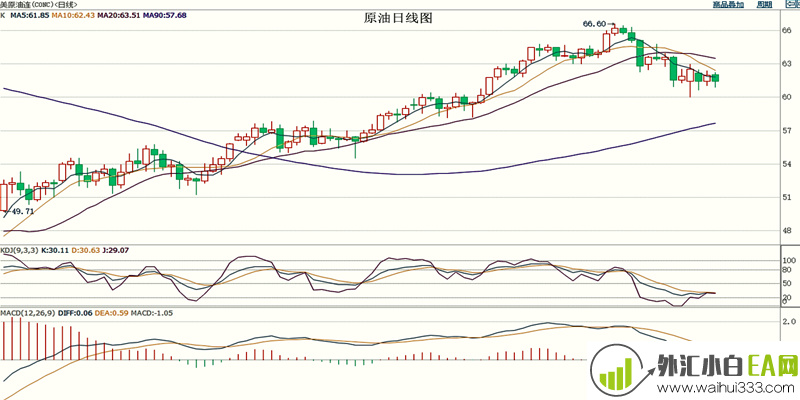Click the MACD(12,26,9) indicator name

pos(27,313)
